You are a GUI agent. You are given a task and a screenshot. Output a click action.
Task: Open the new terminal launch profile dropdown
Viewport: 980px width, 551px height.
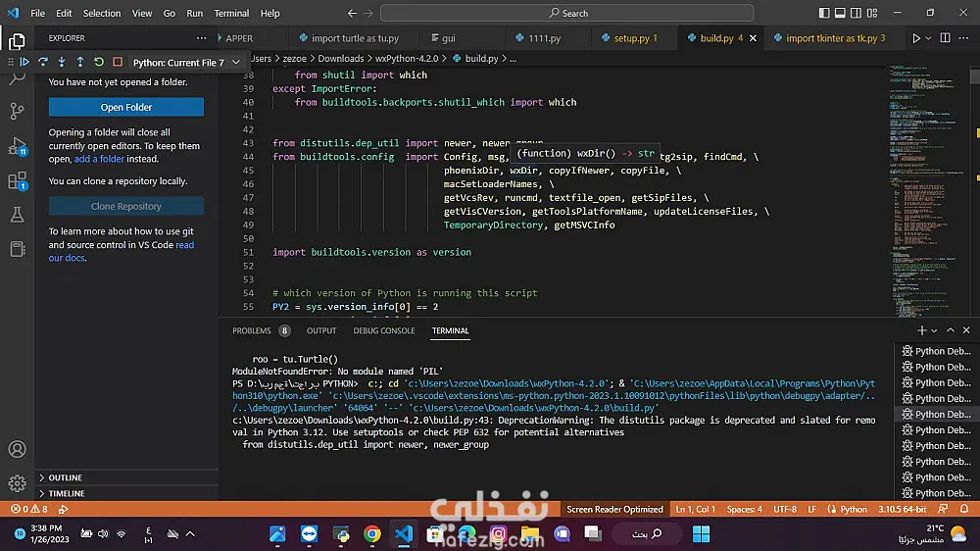[934, 330]
